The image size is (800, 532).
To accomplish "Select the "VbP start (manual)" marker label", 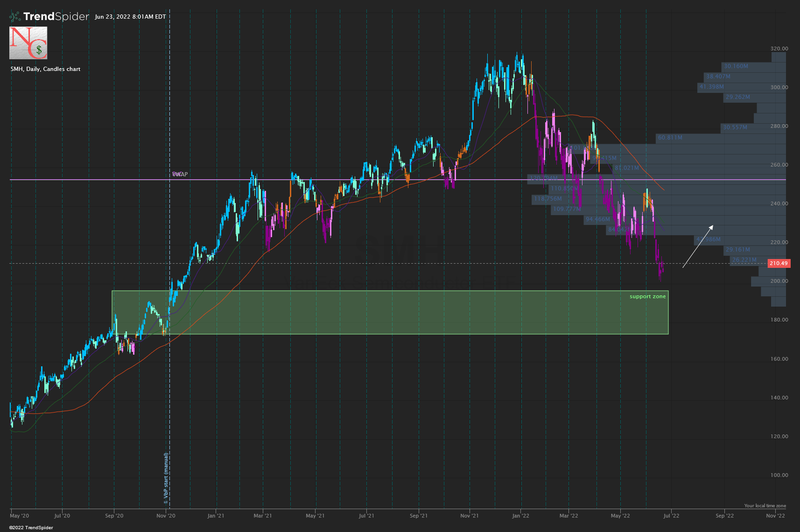I will click(x=166, y=478).
